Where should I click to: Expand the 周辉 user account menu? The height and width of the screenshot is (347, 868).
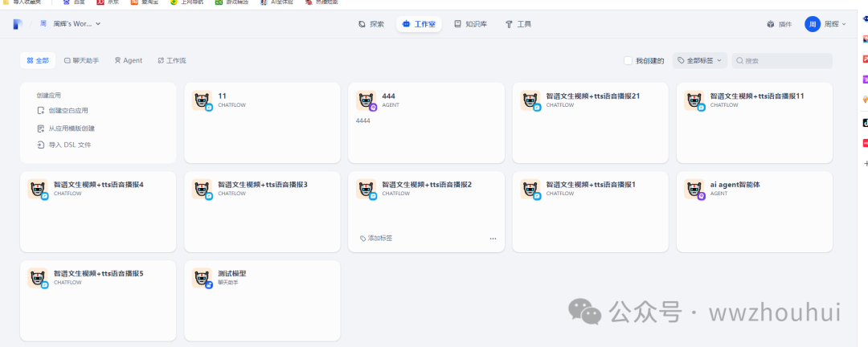(825, 24)
